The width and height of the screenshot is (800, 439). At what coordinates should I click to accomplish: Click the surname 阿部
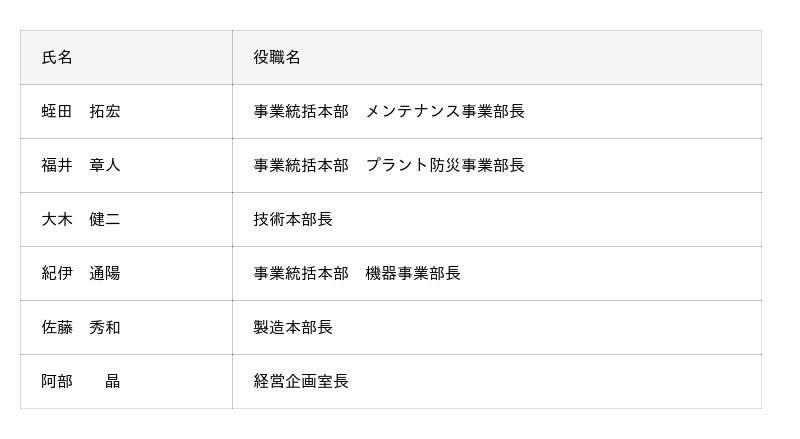tap(57, 382)
